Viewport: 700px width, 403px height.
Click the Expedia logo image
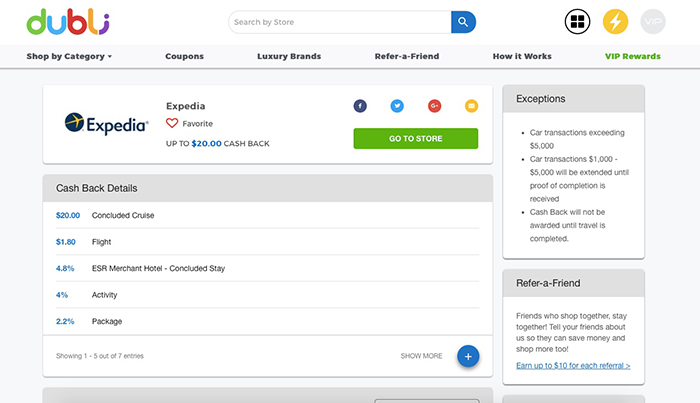click(x=106, y=124)
